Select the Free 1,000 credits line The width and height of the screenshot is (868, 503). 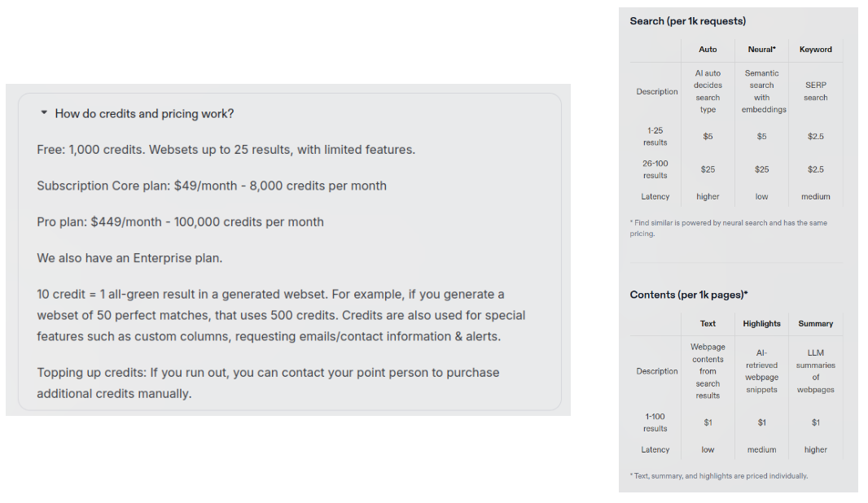[x=226, y=150]
